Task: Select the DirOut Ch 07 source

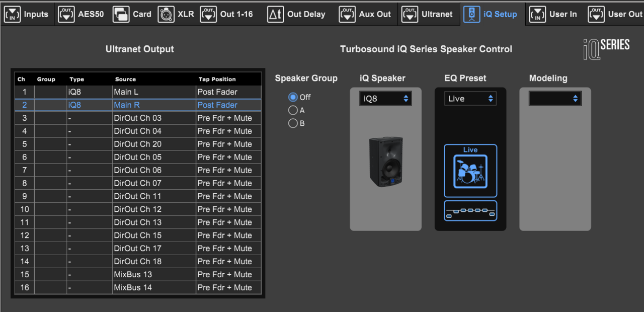Action: click(x=154, y=183)
